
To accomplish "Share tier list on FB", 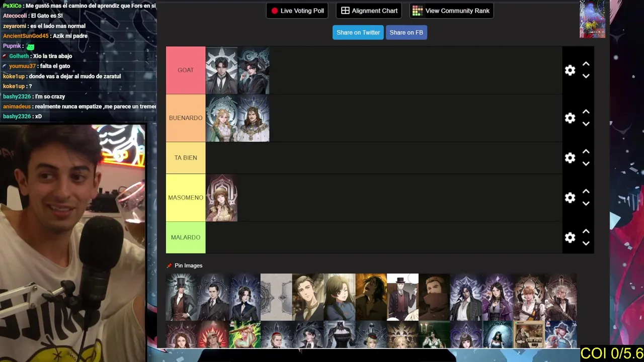I will click(x=406, y=32).
